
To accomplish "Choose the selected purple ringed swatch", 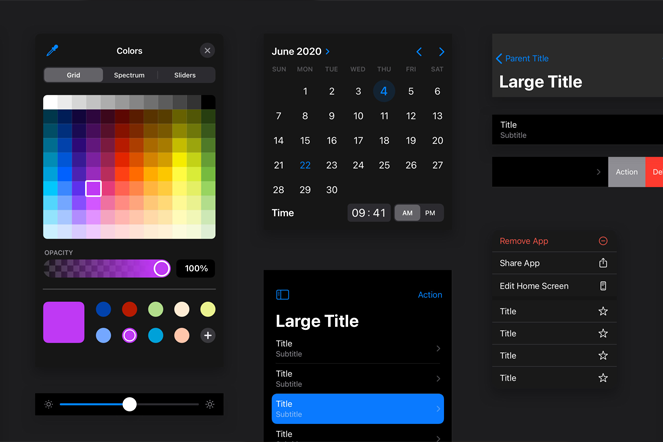I will pos(129,335).
